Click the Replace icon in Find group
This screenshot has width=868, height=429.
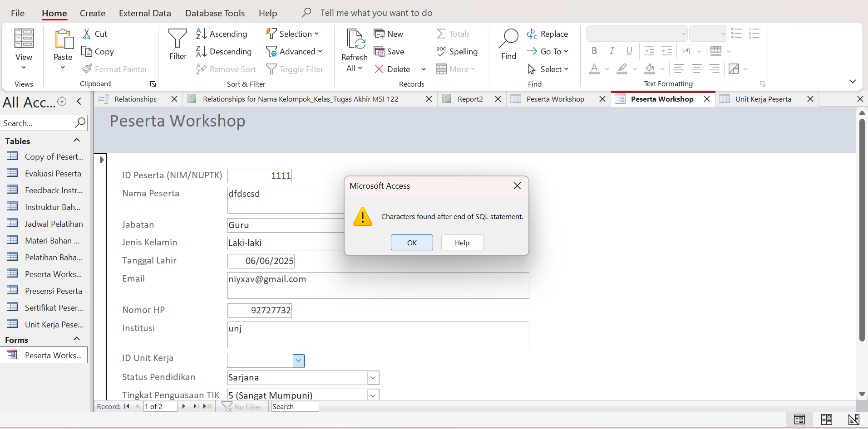pyautogui.click(x=532, y=34)
